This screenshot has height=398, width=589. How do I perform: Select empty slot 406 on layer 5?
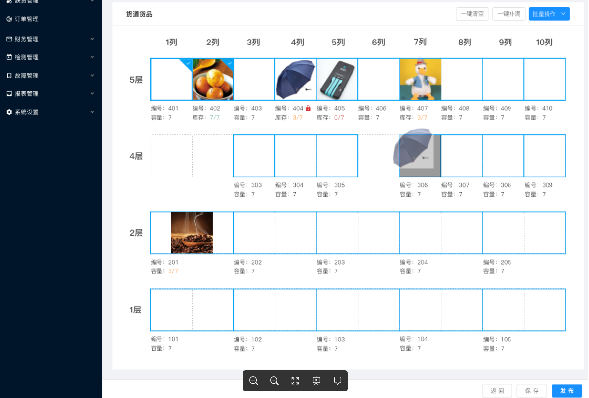pyautogui.click(x=379, y=79)
